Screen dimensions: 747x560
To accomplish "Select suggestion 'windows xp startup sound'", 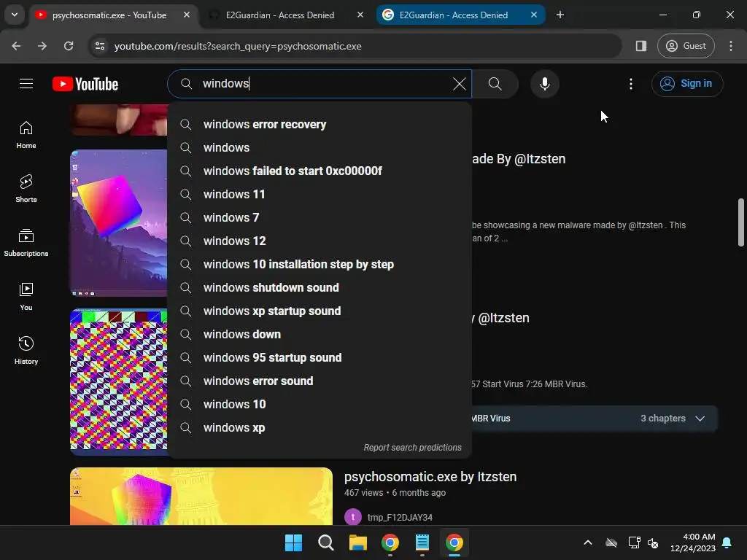I will point(320,311).
